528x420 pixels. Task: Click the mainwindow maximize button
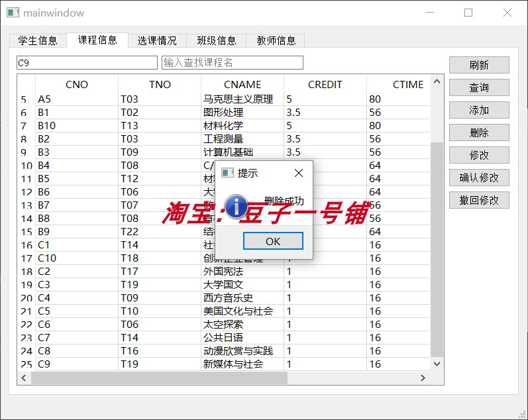[x=468, y=13]
